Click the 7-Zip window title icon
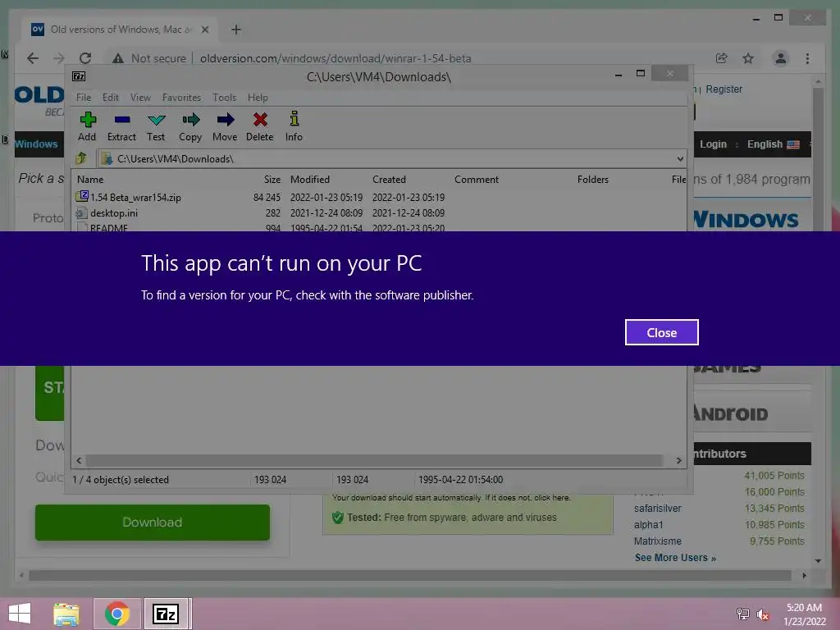This screenshot has height=630, width=840. pos(79,76)
